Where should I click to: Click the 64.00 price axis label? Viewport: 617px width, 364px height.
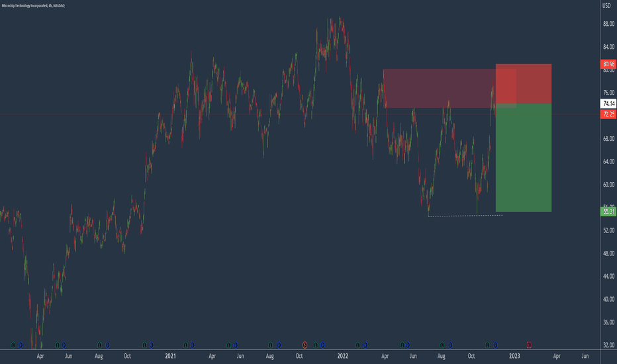click(608, 161)
